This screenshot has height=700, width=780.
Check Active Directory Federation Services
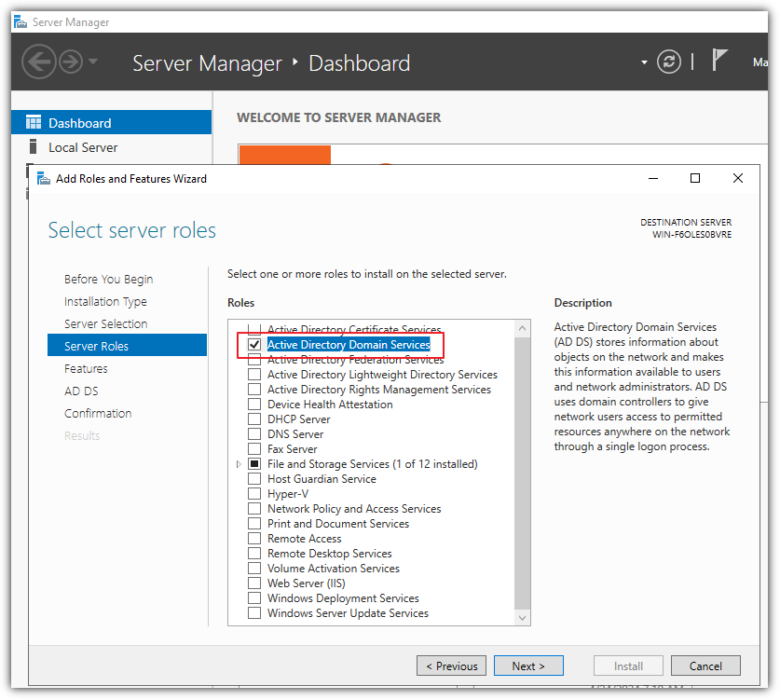pyautogui.click(x=254, y=360)
